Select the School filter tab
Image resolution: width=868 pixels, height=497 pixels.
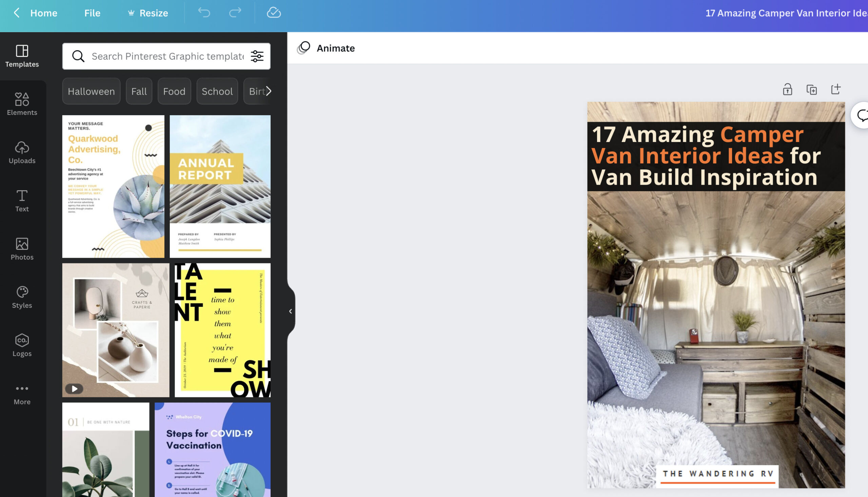pyautogui.click(x=217, y=91)
